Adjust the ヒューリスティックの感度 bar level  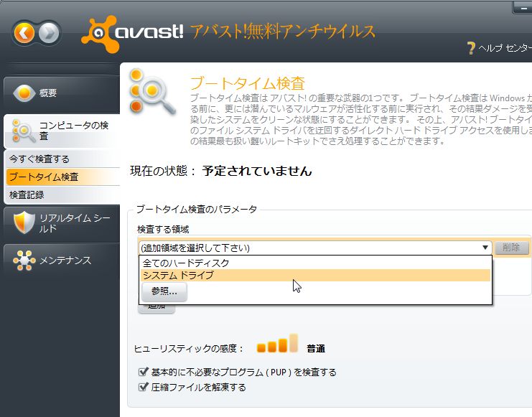point(278,343)
